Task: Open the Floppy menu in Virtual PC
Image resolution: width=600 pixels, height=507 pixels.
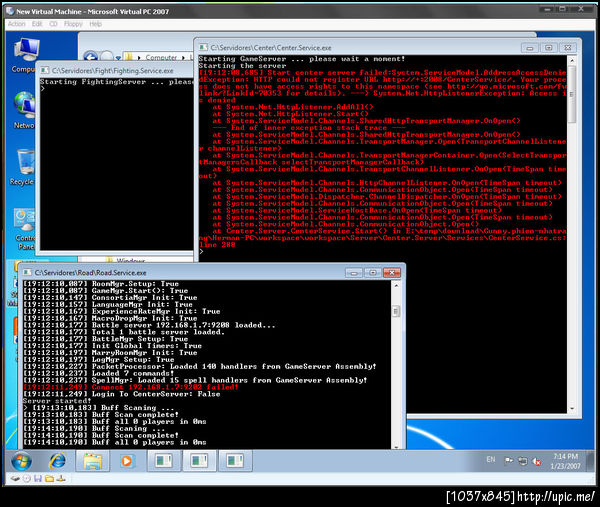Action: coord(73,24)
